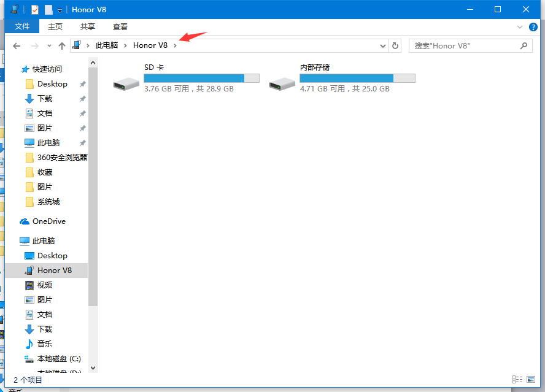Open Help via the question mark icon
Viewport: 545px width, 392px height.
point(533,27)
